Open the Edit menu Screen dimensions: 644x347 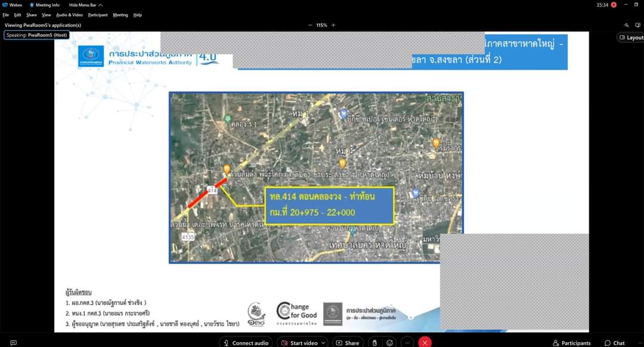point(18,15)
